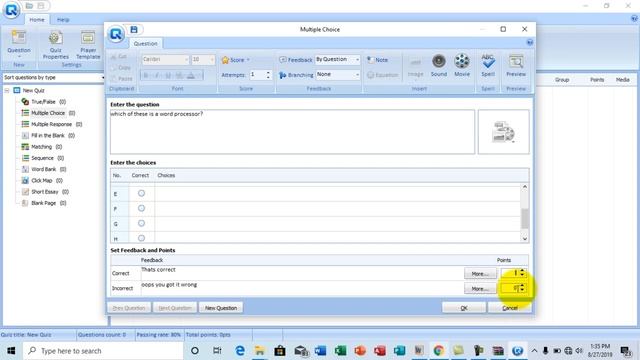Open Player Template settings
This screenshot has width=640, height=360.
pyautogui.click(x=88, y=45)
